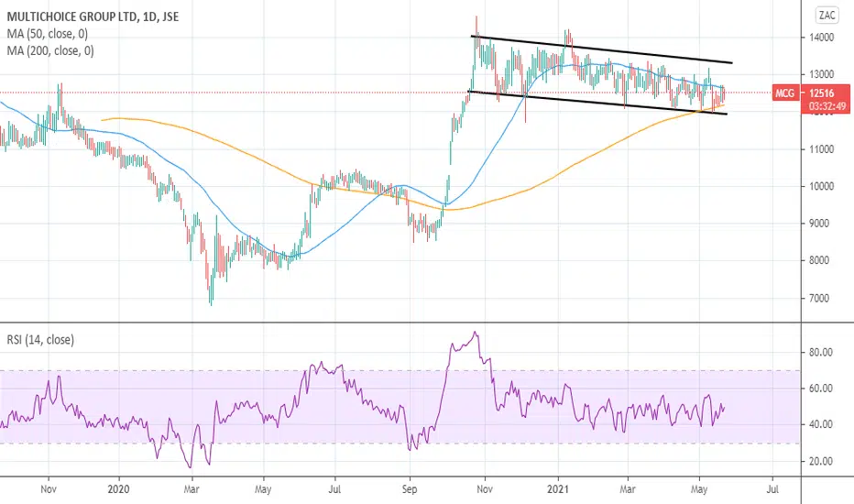Click the 7000 price axis label
Screen dimensions: 854x504
(821, 298)
